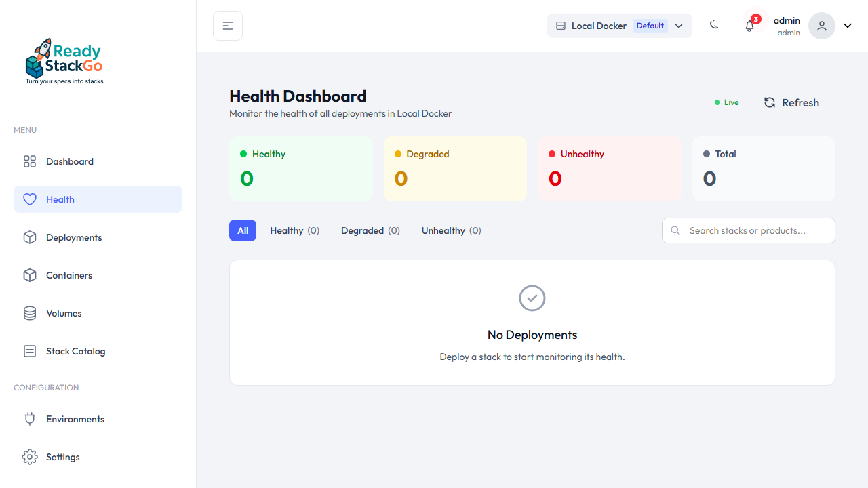The height and width of the screenshot is (488, 868).
Task: Open the Local Docker environment dropdown
Action: point(619,25)
